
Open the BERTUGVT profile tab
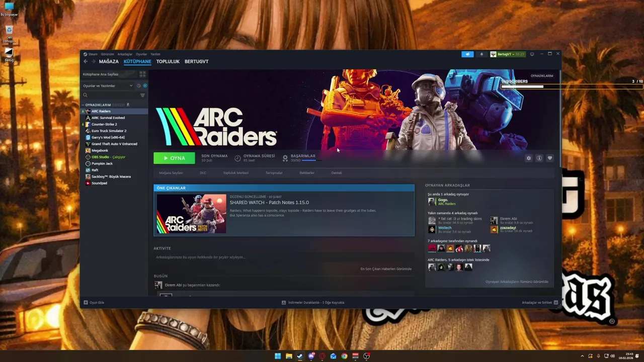(196, 61)
